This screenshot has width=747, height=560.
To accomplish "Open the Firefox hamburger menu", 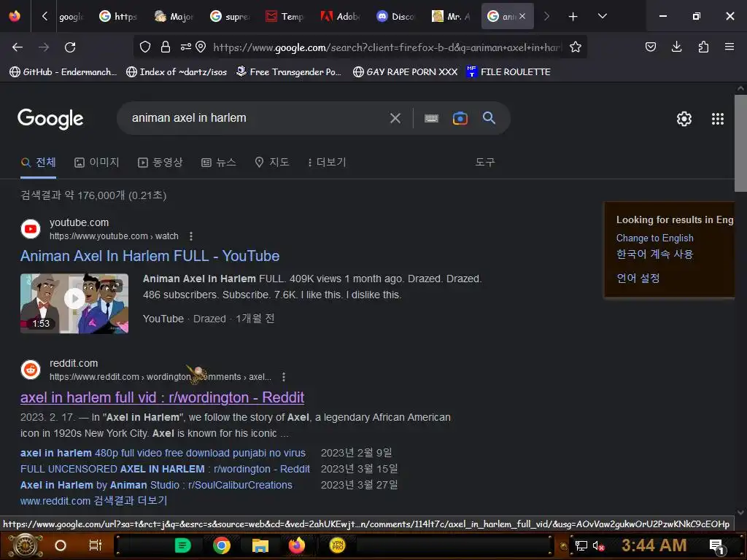I will 729,47.
